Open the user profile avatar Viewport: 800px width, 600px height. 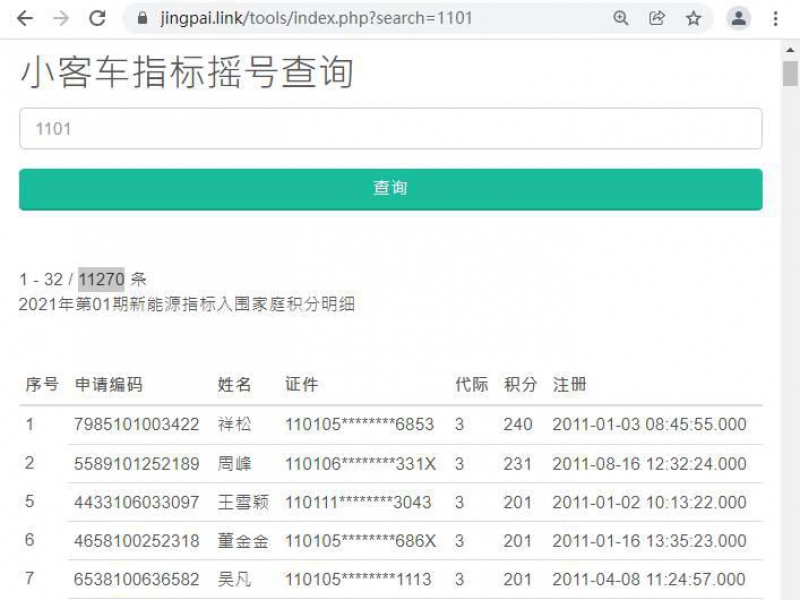click(x=739, y=18)
